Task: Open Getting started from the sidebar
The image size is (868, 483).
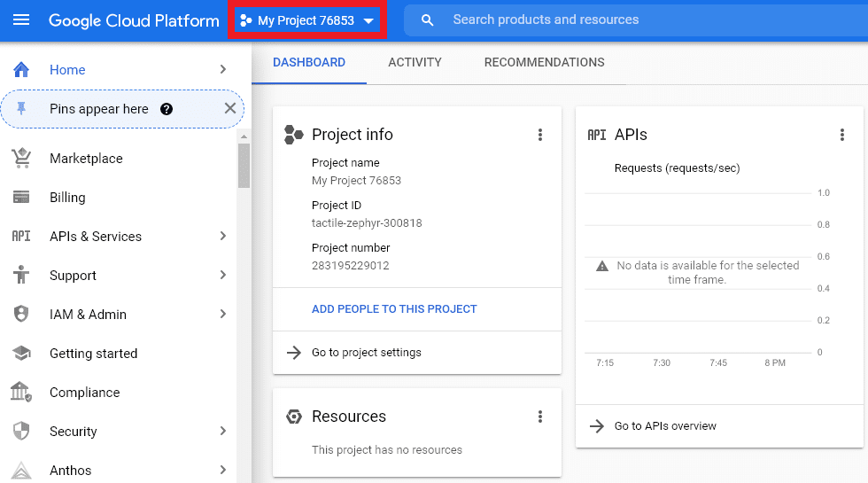Action: click(94, 354)
